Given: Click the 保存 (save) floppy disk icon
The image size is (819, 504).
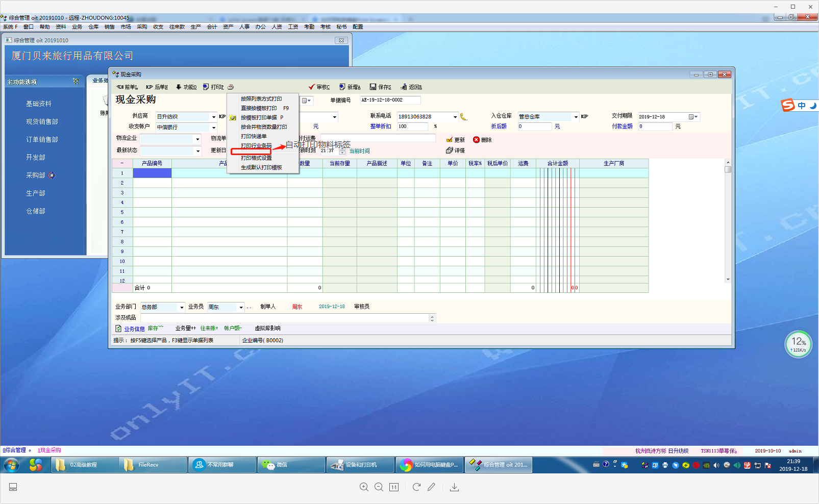Looking at the screenshot, I should click(373, 87).
